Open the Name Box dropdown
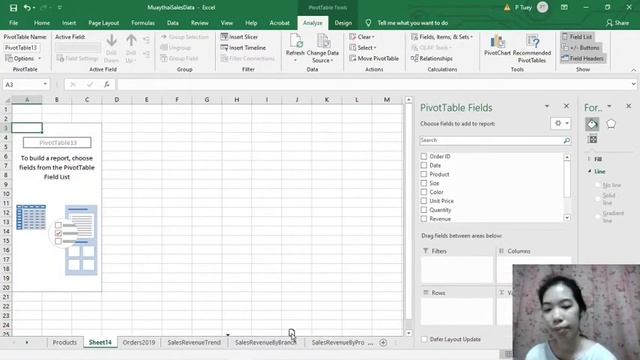The width and height of the screenshot is (640, 360). (45, 84)
